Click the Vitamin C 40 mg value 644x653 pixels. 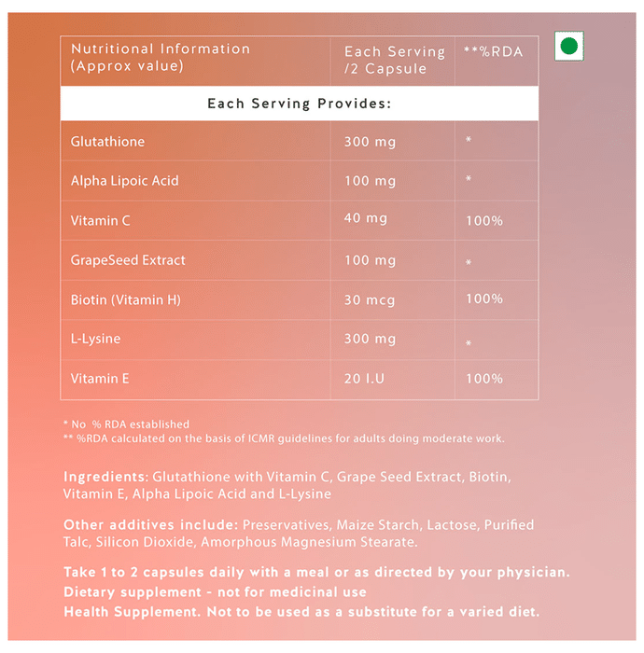365,218
